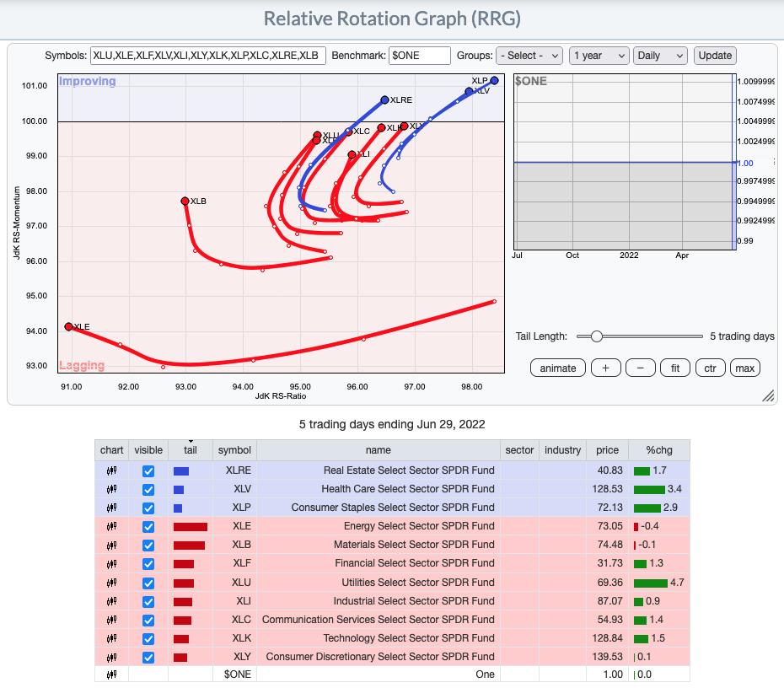Focus the Benchmark input field

[420, 56]
